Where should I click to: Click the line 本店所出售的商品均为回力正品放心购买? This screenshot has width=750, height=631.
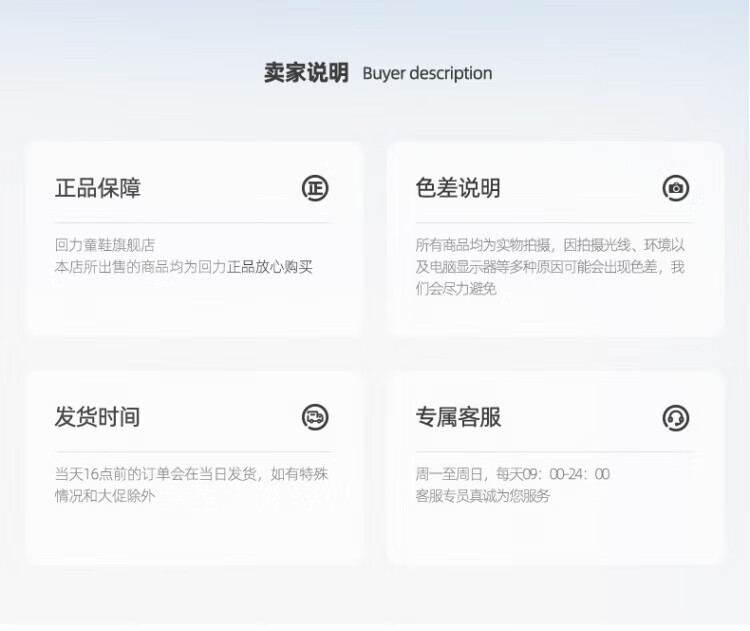pos(184,267)
